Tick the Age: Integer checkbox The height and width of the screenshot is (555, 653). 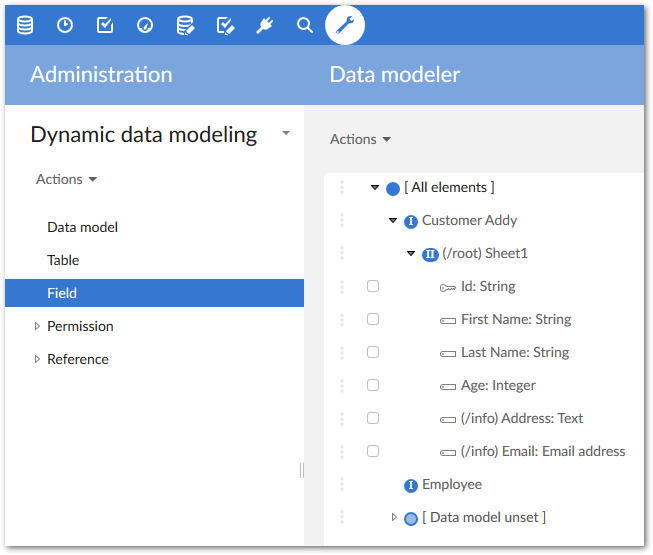[373, 385]
